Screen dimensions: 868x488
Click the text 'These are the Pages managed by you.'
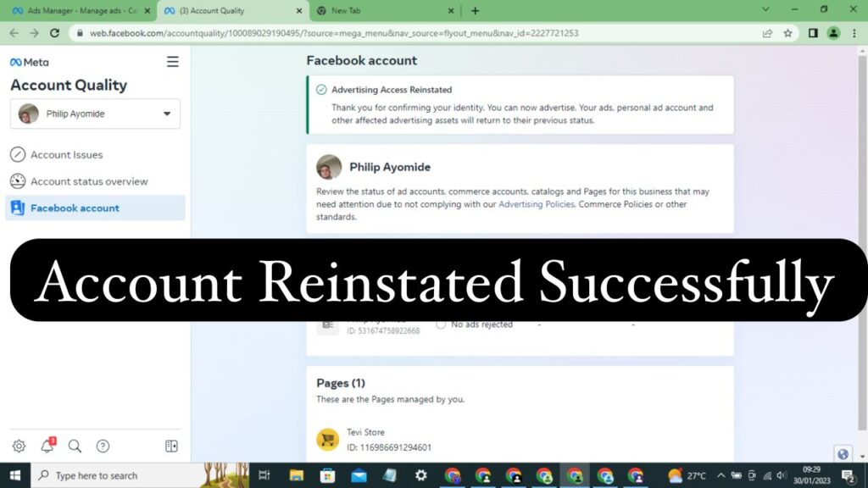pos(390,399)
